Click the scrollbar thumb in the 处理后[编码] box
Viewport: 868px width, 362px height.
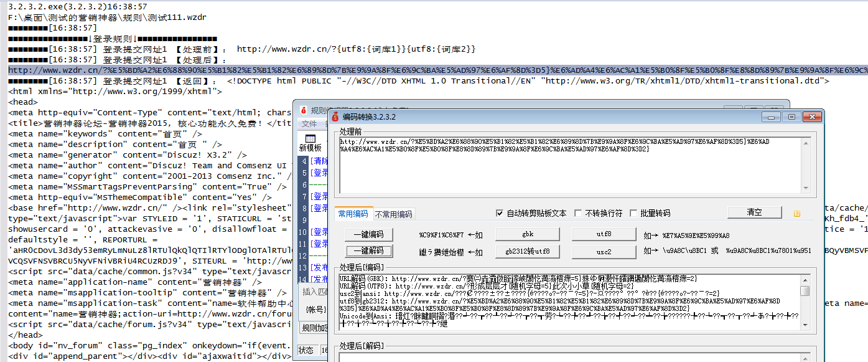pos(805,291)
